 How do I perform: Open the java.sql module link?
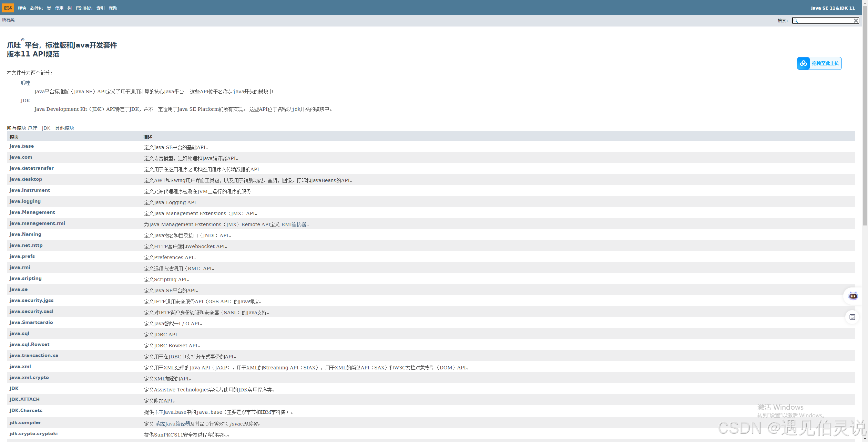pos(19,334)
